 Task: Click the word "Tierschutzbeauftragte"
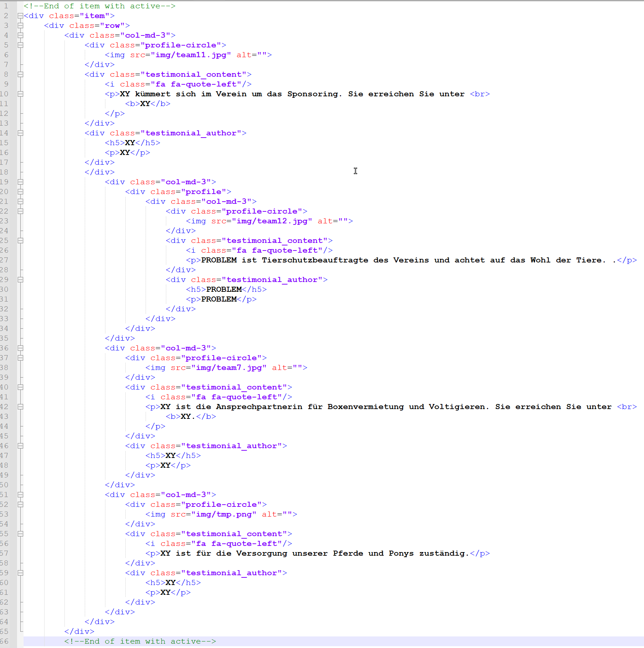click(315, 260)
